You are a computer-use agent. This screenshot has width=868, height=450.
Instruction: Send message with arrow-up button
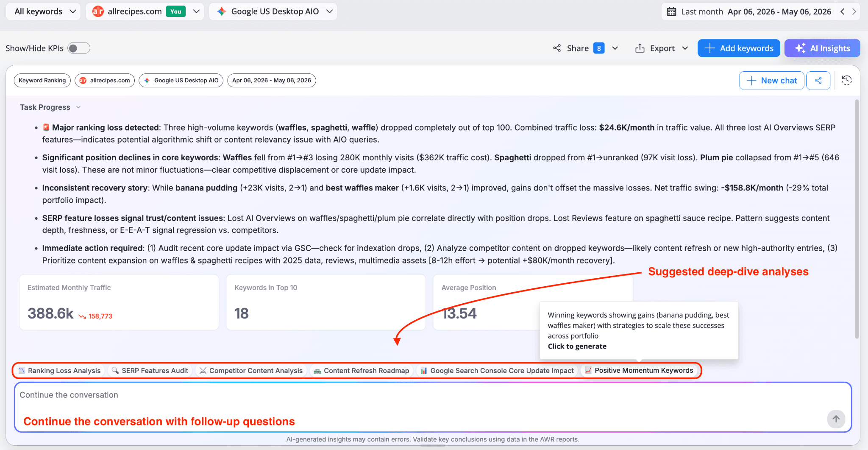click(x=836, y=419)
